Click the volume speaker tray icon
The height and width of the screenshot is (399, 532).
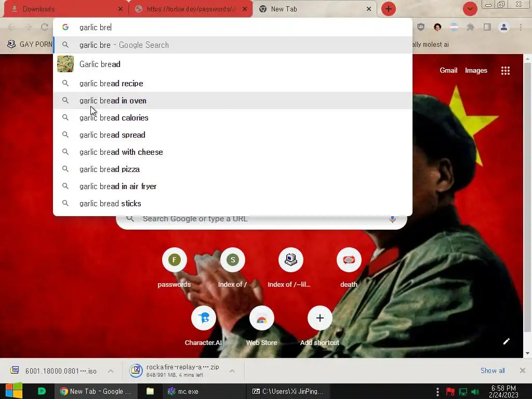coord(475,392)
